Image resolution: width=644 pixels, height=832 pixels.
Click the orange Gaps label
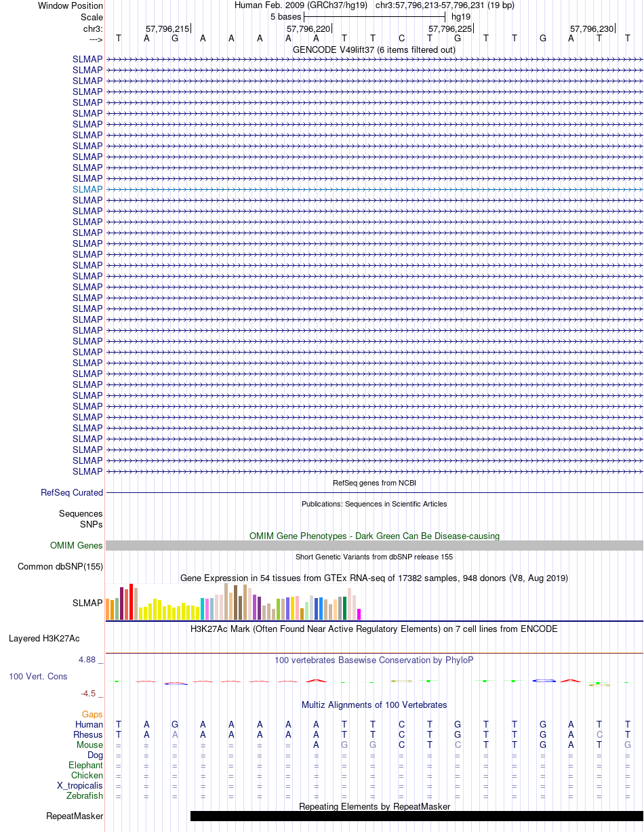point(93,714)
